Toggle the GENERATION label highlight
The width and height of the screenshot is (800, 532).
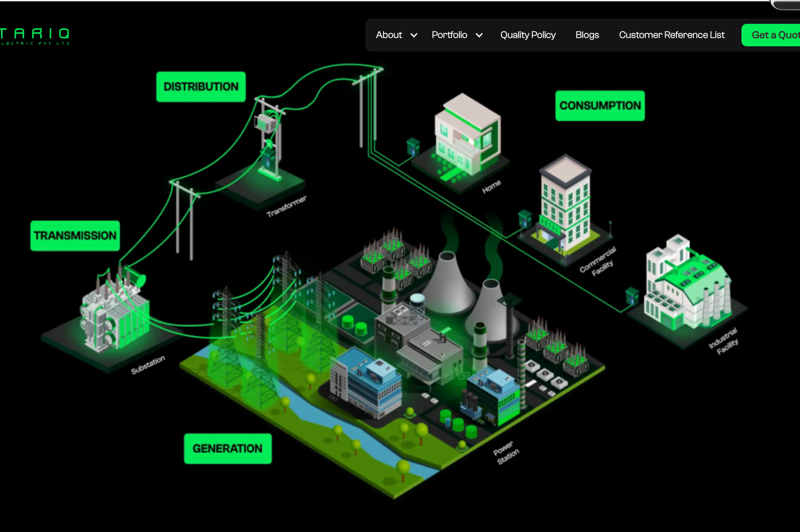point(227,449)
